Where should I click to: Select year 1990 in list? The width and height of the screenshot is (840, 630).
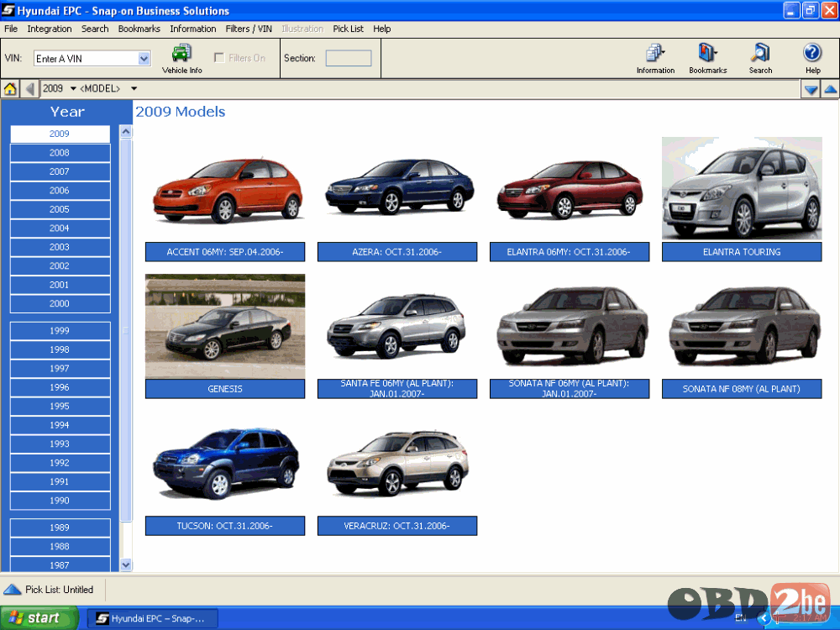click(60, 501)
